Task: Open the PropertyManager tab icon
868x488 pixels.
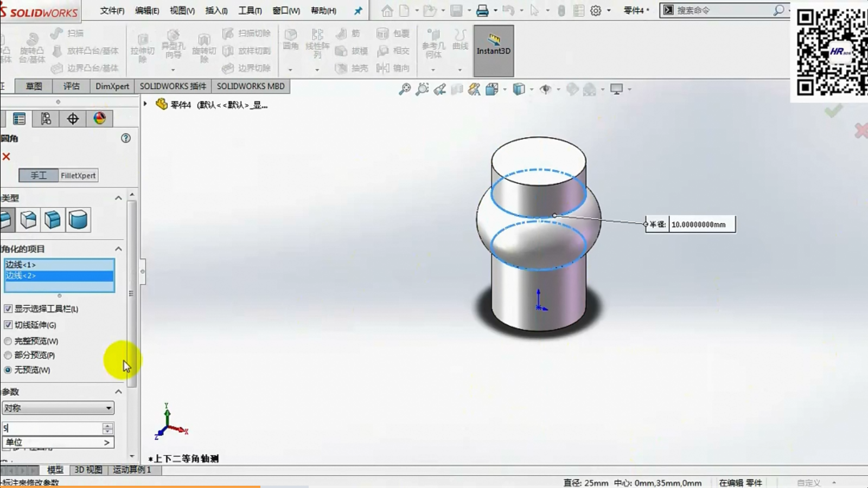Action: tap(20, 119)
